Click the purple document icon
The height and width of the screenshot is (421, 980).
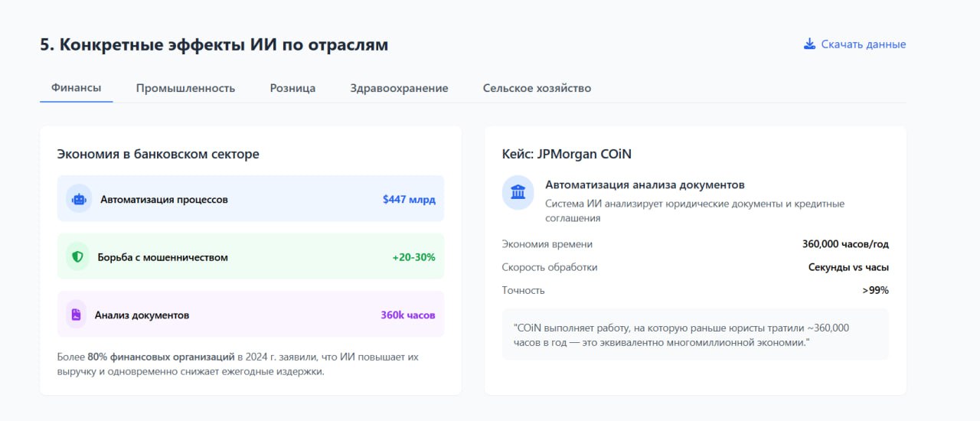coord(76,315)
